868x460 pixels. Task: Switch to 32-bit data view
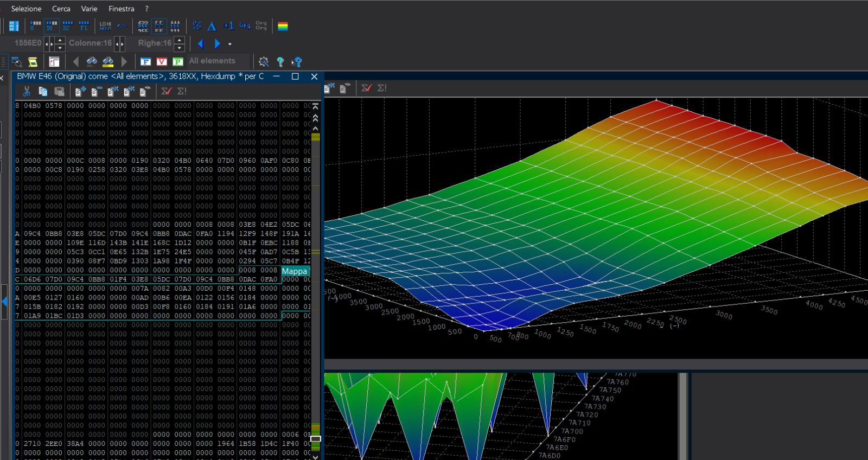67,25
